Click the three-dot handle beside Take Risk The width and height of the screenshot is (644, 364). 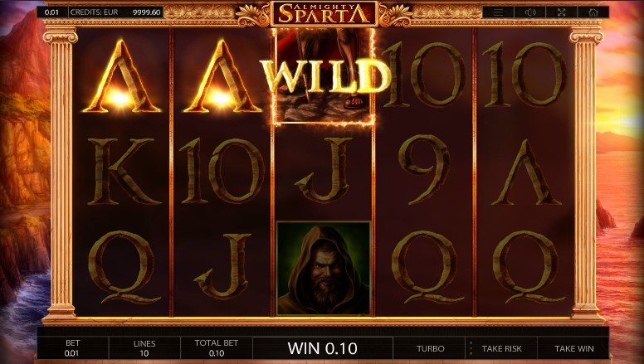(x=471, y=348)
